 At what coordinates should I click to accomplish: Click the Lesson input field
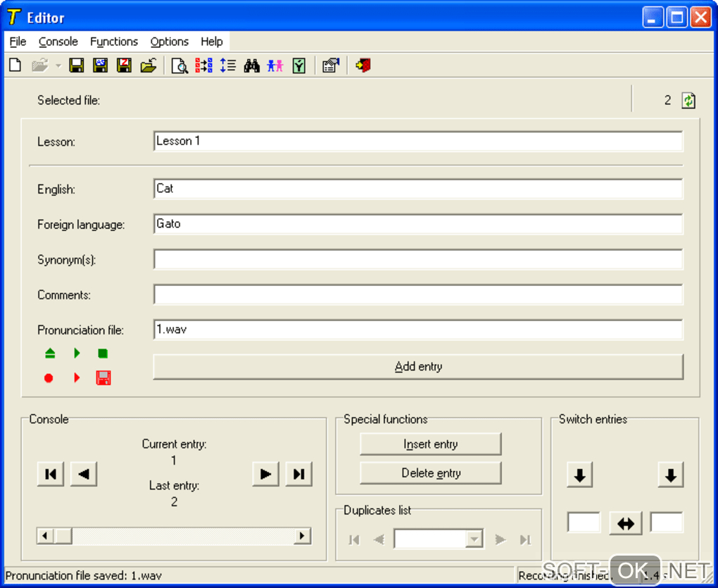pos(418,141)
